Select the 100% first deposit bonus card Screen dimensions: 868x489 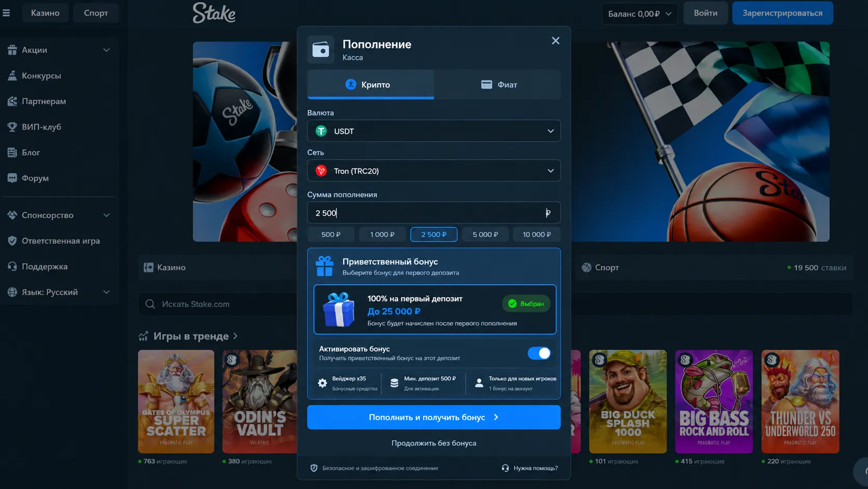(435, 309)
